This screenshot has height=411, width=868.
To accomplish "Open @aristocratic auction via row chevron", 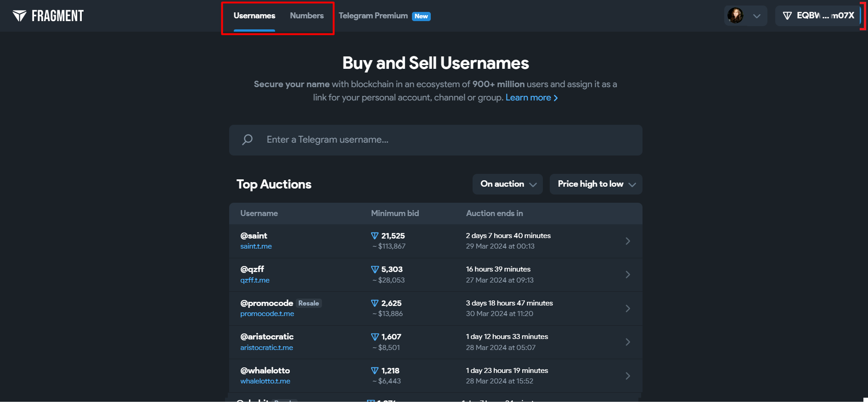I will 628,342.
